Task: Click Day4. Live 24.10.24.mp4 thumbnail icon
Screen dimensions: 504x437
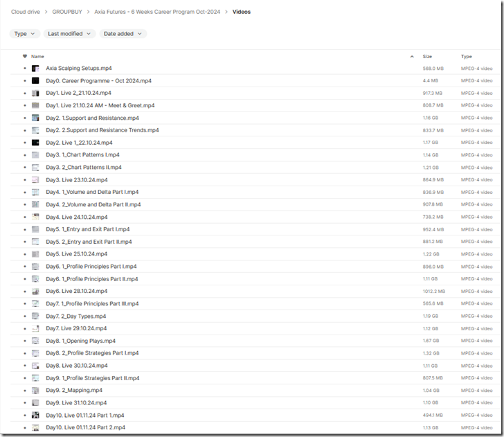Action: 35,217
